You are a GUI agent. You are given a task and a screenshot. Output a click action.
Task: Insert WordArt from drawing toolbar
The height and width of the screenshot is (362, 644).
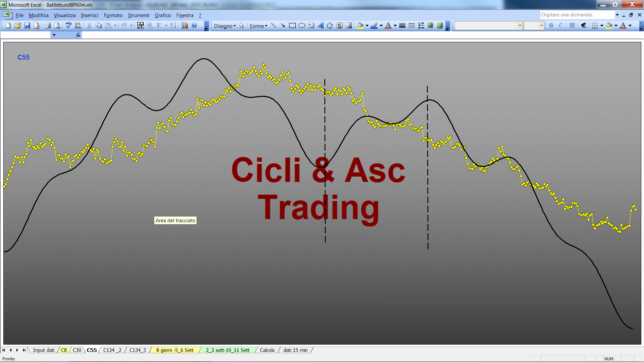[x=321, y=25]
